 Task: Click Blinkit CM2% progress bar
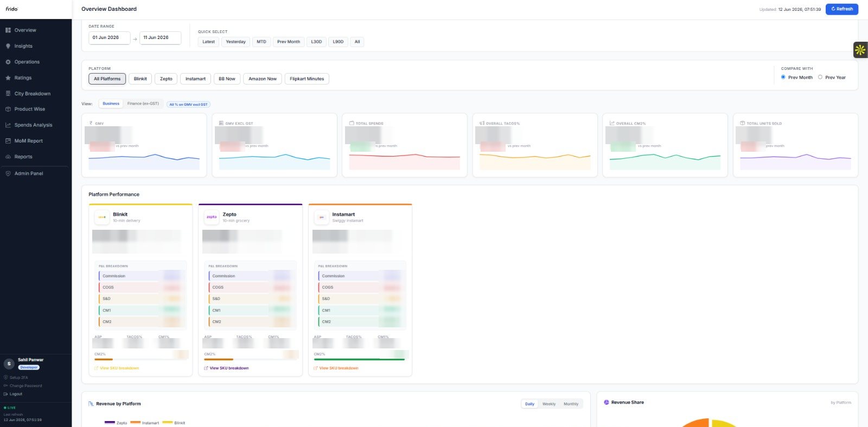tap(141, 359)
